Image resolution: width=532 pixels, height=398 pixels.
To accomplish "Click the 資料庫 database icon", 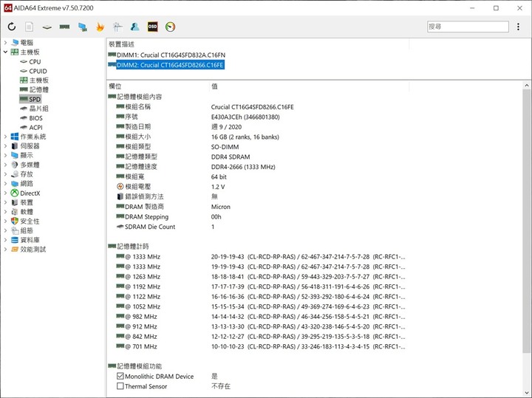I will point(15,240).
